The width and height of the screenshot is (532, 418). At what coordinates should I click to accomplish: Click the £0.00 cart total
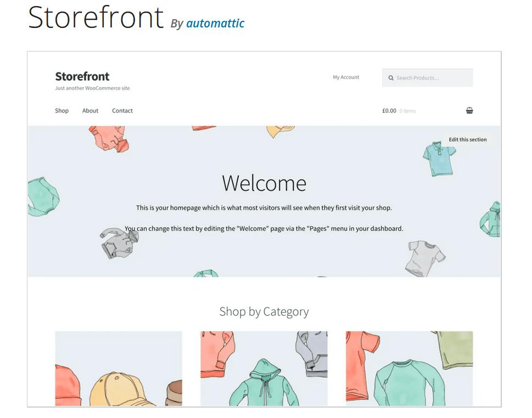pos(388,110)
